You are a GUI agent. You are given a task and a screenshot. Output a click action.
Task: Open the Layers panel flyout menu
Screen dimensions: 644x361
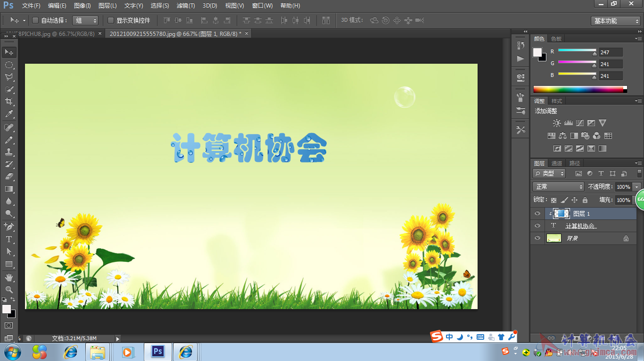point(638,163)
